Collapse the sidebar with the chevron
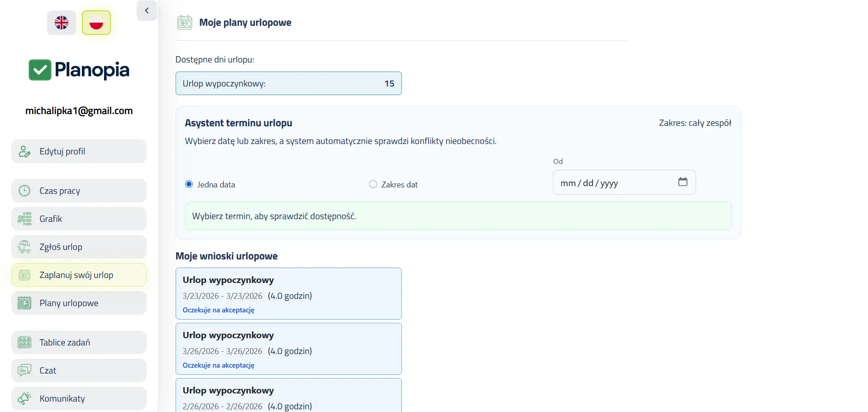This screenshot has width=868, height=412. tap(147, 10)
